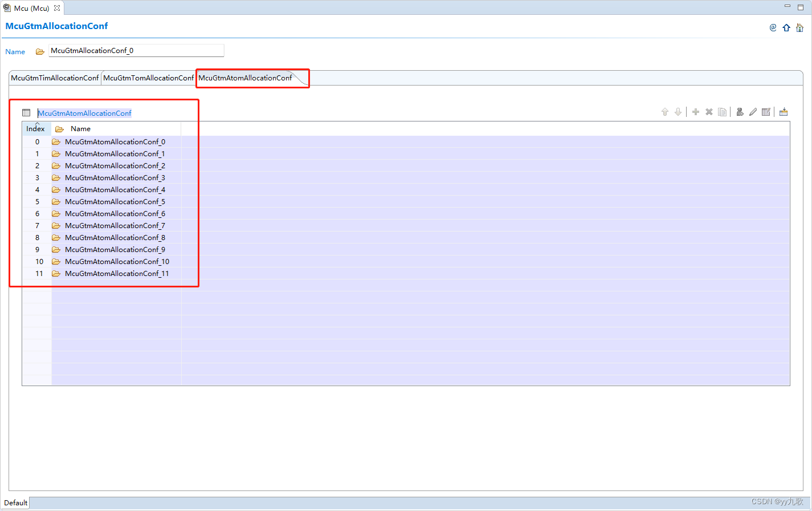Select row McuGtmAtomAllocationConf_10
Screen dimensions: 812x511
point(406,261)
